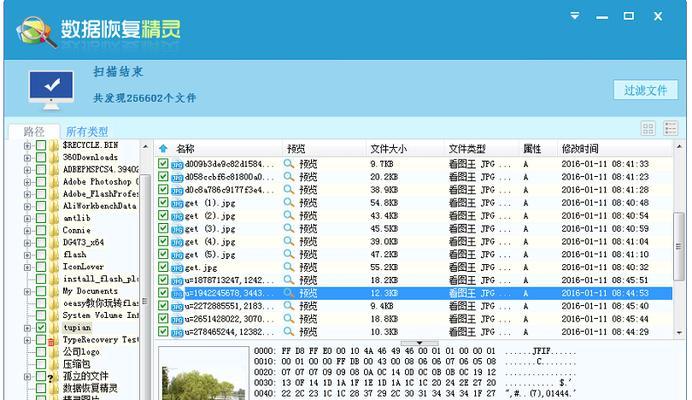692x400 pixels.
Task: JPG file icon of get (5).jpg
Action: click(177, 255)
